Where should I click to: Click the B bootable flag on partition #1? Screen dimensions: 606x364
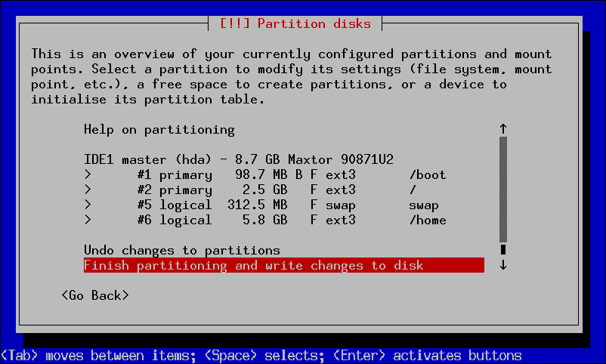point(298,174)
